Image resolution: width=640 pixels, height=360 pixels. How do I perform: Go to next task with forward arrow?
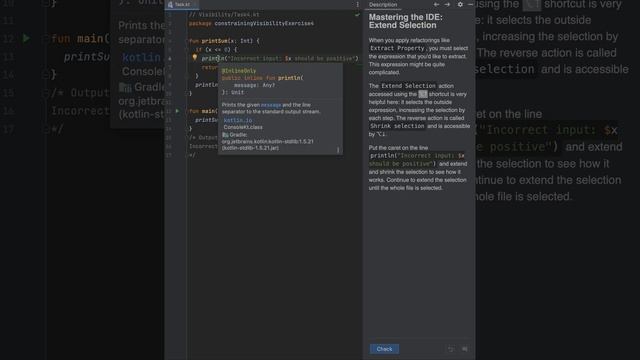coord(447,4)
